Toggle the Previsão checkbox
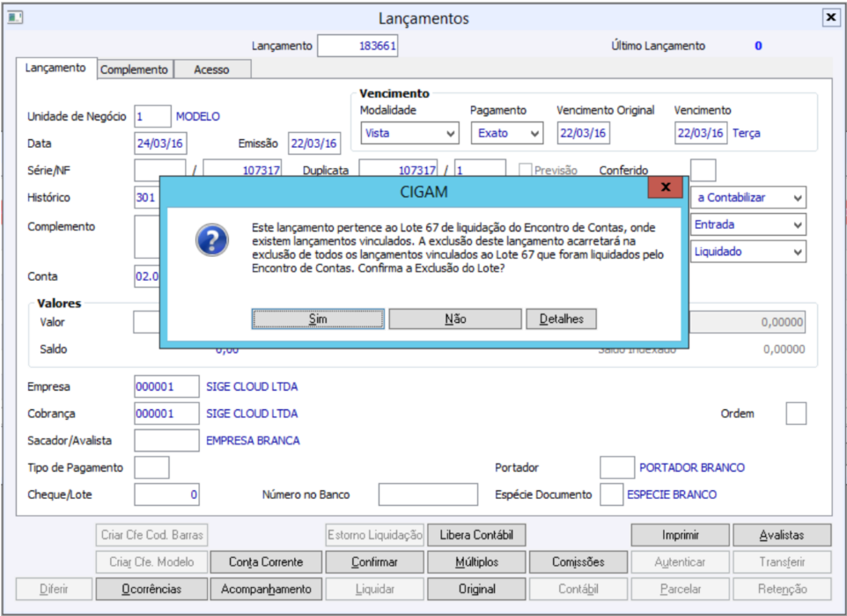This screenshot has height=616, width=847. pyautogui.click(x=525, y=171)
